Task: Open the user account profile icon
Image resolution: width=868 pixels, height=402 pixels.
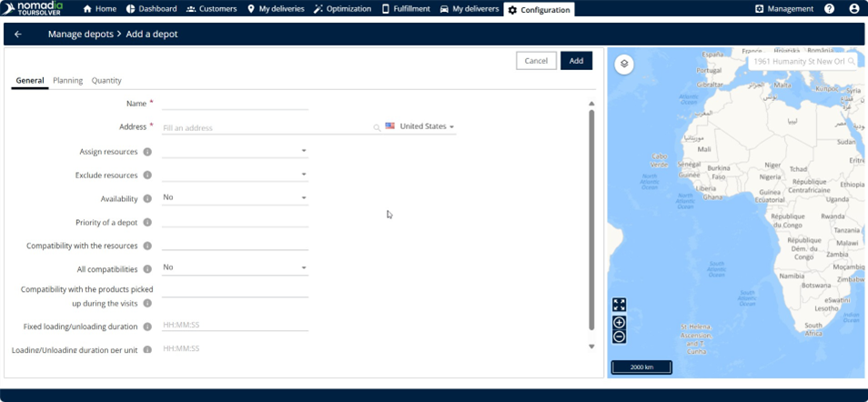Action: [853, 9]
